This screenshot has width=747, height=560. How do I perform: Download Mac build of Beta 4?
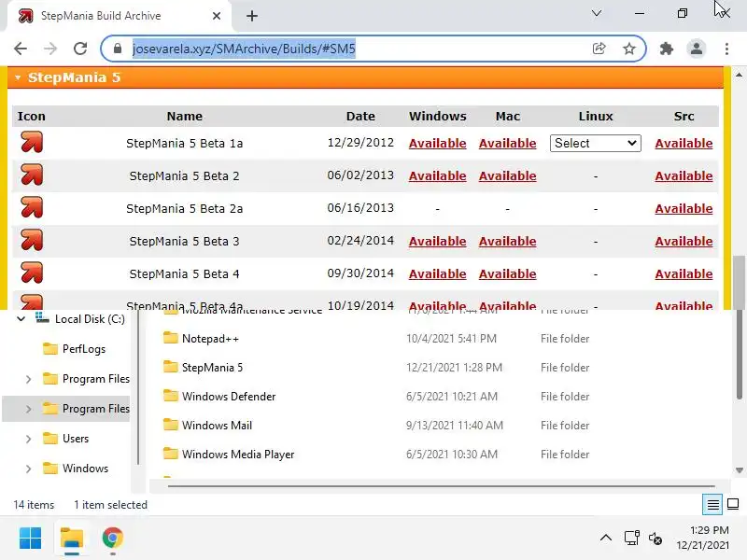pos(507,274)
